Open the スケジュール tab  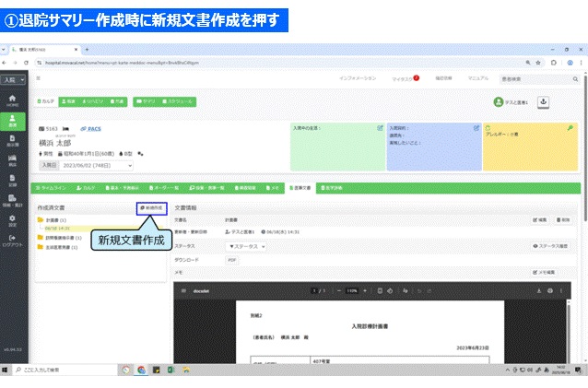click(x=177, y=101)
